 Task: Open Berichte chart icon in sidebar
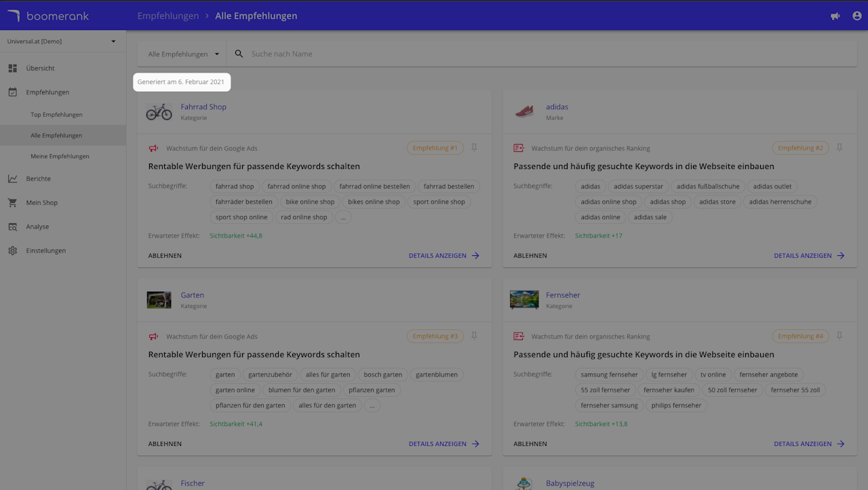(12, 178)
